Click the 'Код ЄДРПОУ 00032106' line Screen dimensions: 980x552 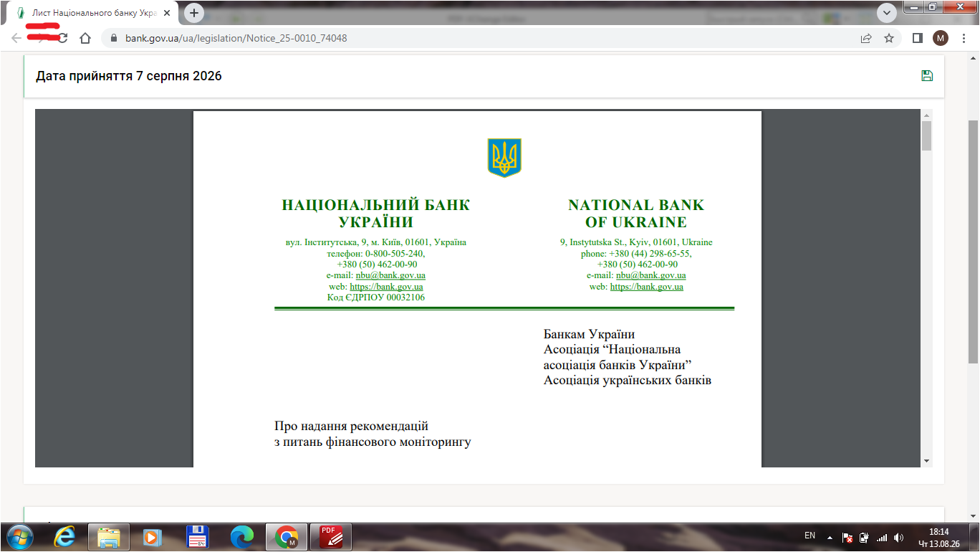click(376, 298)
